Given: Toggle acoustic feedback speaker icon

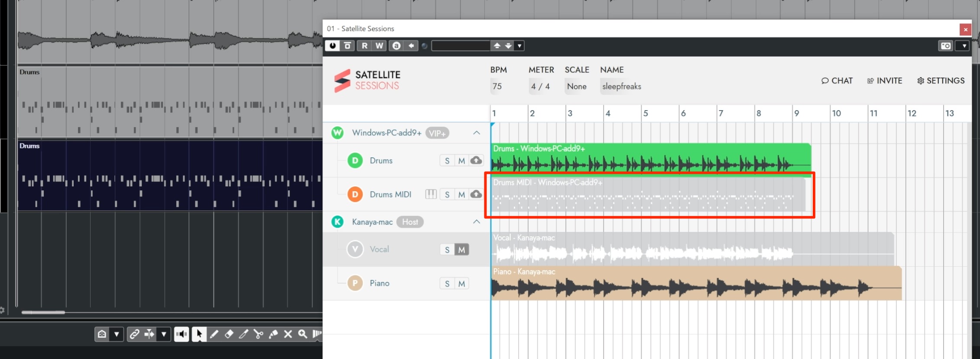Looking at the screenshot, I should click(x=182, y=334).
